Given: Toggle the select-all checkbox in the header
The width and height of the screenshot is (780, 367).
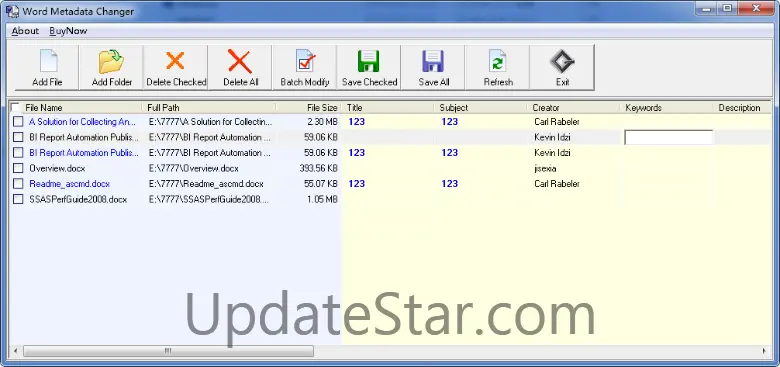Looking at the screenshot, I should pyautogui.click(x=15, y=107).
